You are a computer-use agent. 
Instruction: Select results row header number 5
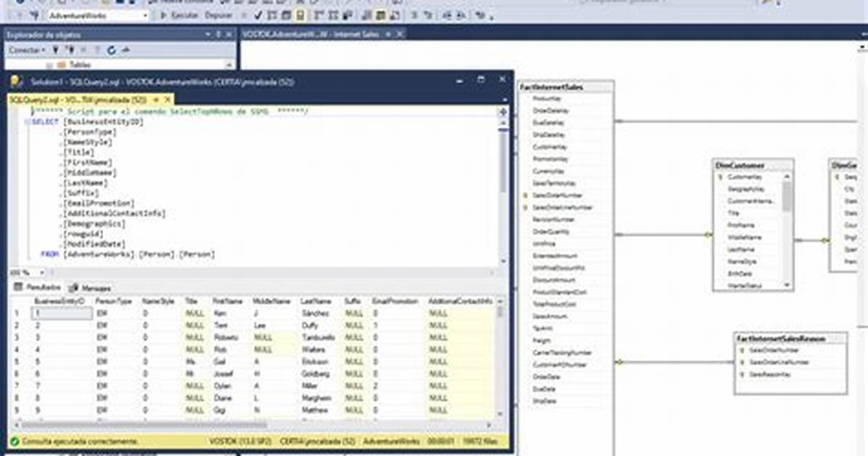pyautogui.click(x=17, y=362)
